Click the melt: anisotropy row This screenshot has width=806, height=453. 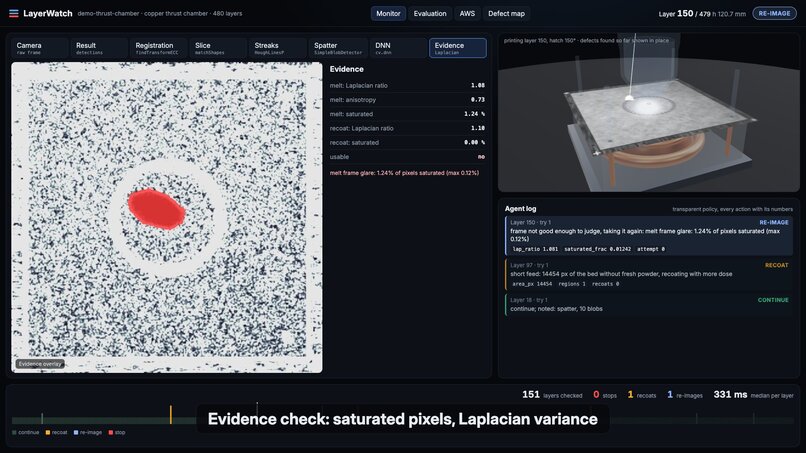point(407,100)
